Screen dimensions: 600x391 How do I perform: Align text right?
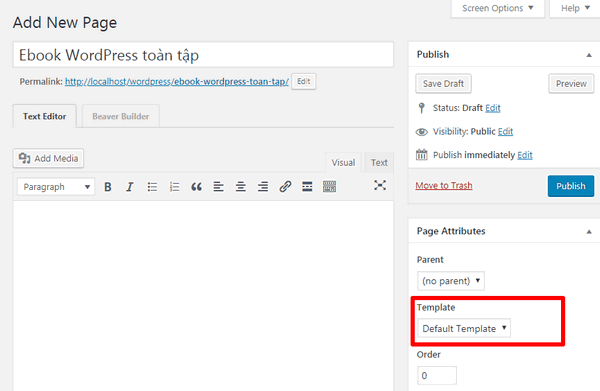click(263, 187)
